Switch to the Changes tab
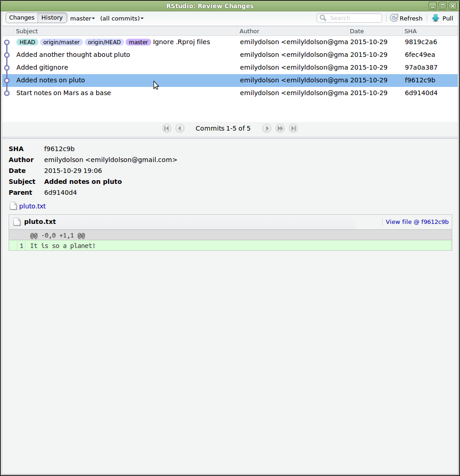This screenshot has width=460, height=476. pos(21,17)
